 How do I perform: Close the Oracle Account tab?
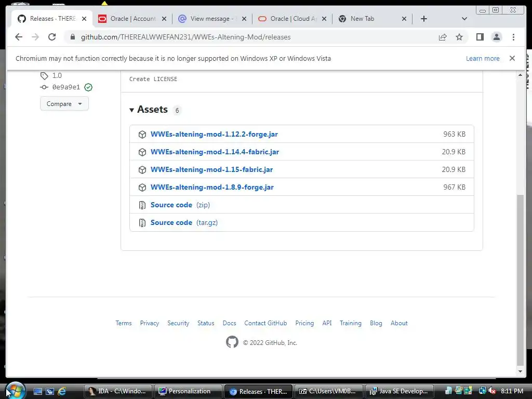pyautogui.click(x=164, y=19)
